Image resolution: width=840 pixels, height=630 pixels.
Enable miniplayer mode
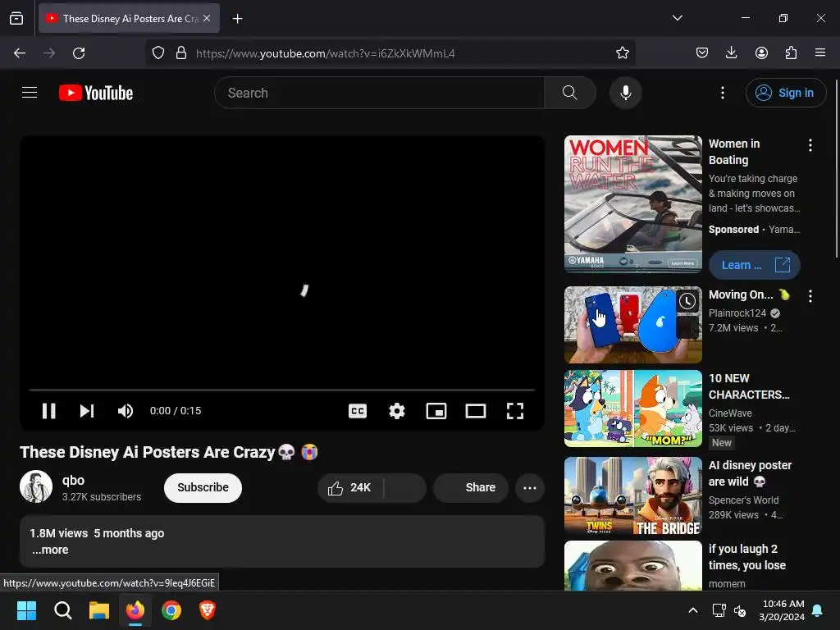pos(436,411)
